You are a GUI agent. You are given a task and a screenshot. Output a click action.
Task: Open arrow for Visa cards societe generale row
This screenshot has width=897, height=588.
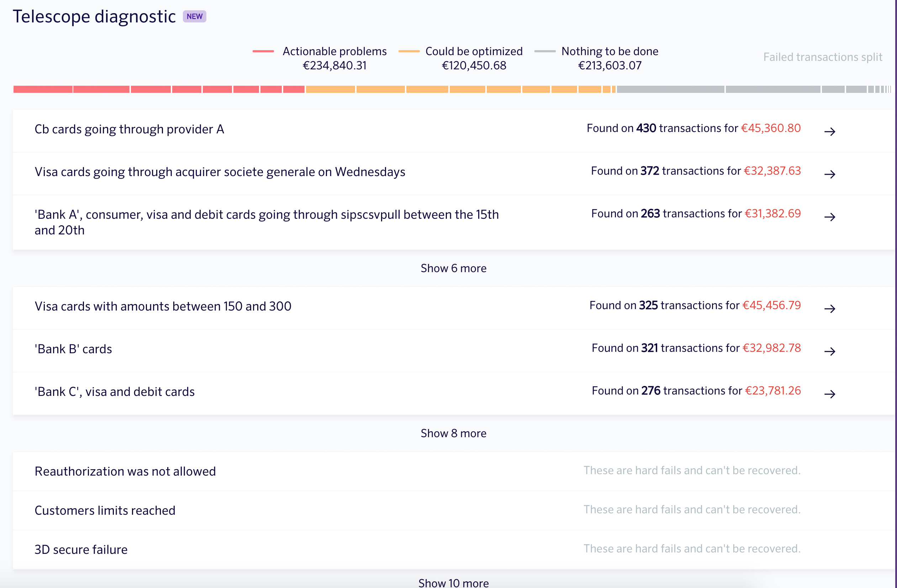click(829, 174)
